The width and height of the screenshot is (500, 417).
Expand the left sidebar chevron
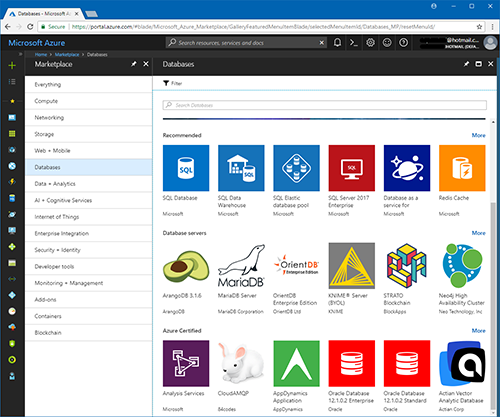(x=21, y=54)
